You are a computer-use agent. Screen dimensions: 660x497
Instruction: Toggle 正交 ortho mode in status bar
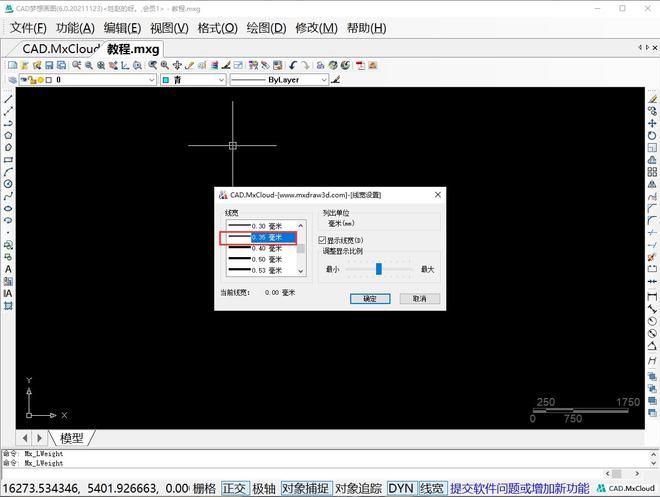tap(234, 489)
